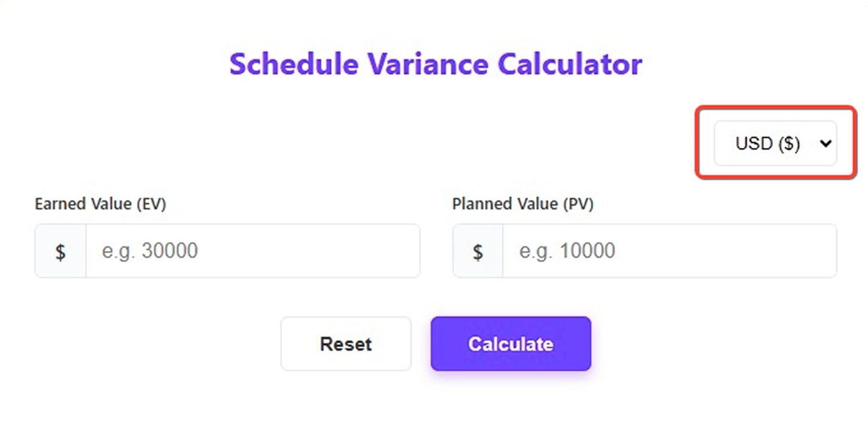Screen dimensions: 868x433
Task: Click the dollar sign prefix beside Earned Value
Action: pyautogui.click(x=59, y=251)
